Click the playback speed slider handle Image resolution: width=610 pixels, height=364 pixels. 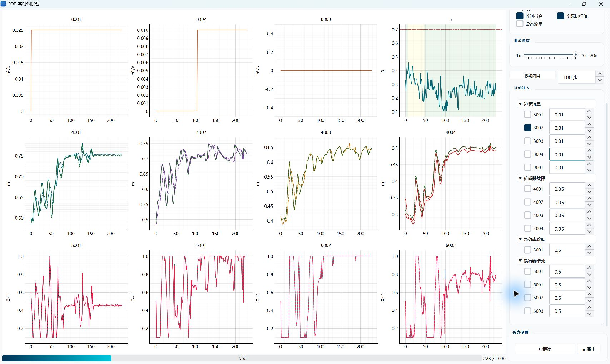point(575,55)
